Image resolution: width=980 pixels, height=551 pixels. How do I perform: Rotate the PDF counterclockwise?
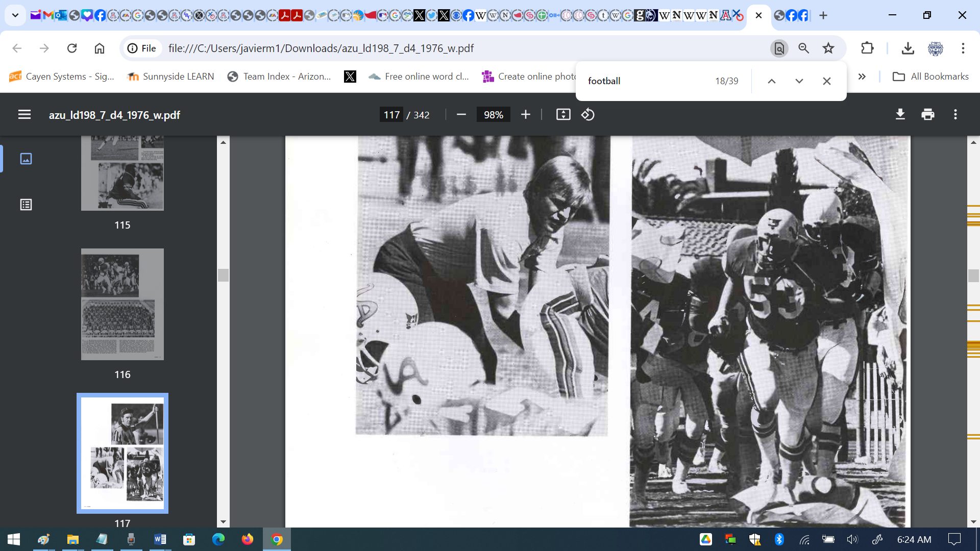[x=587, y=115]
